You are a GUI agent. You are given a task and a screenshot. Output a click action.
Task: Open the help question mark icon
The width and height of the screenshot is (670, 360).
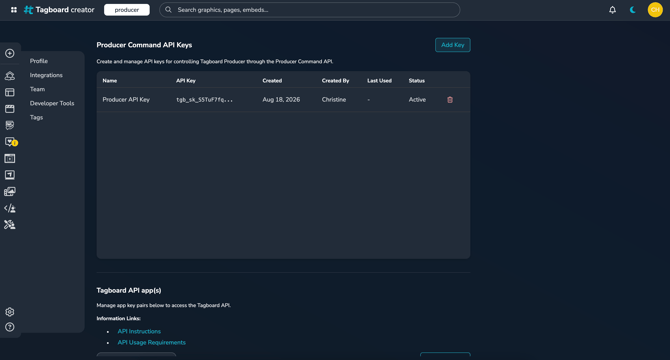point(9,327)
